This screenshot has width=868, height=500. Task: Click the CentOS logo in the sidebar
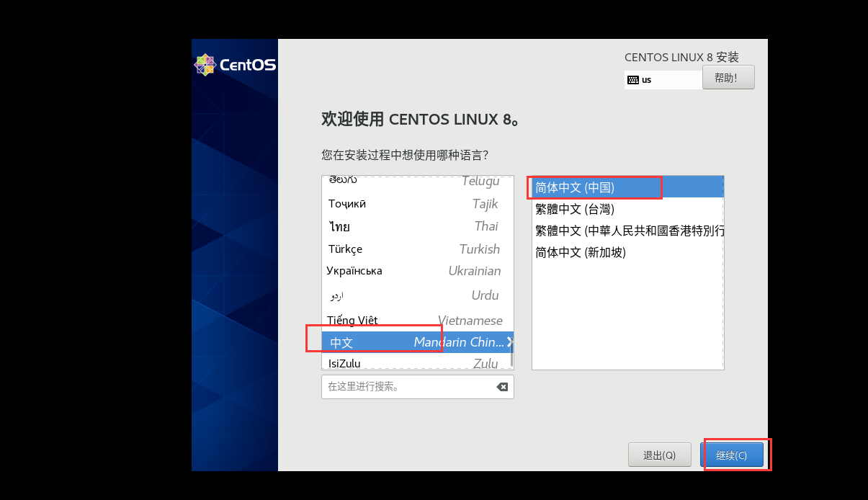[x=235, y=65]
